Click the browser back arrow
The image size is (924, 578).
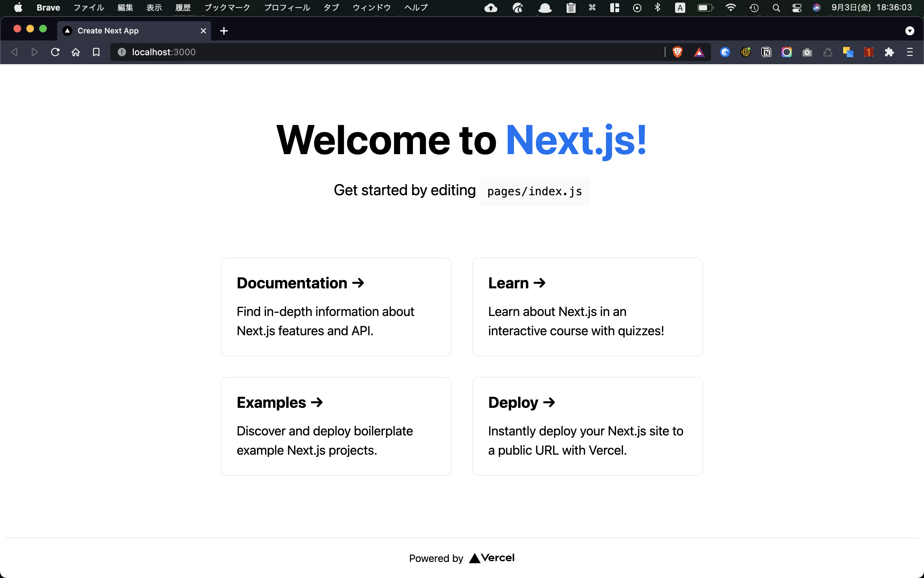click(14, 52)
